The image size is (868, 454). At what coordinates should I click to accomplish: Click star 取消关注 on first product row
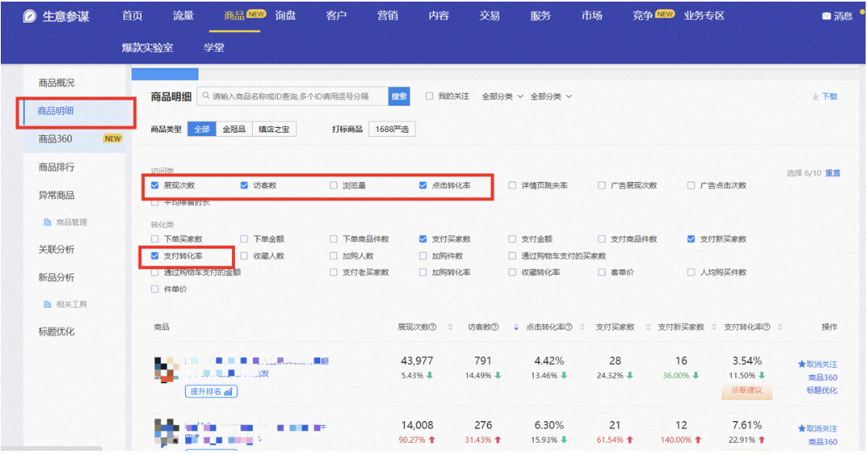(x=802, y=365)
